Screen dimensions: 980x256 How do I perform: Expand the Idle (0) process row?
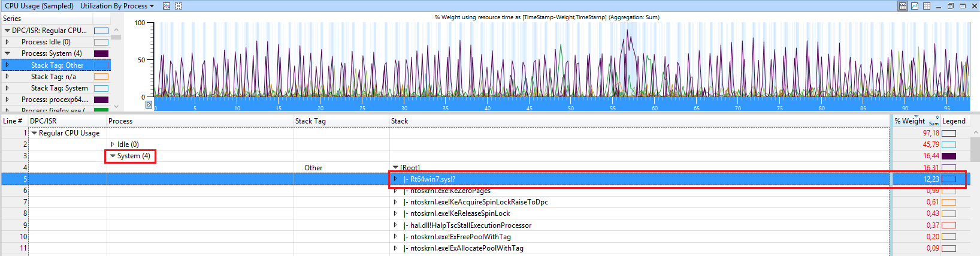113,144
